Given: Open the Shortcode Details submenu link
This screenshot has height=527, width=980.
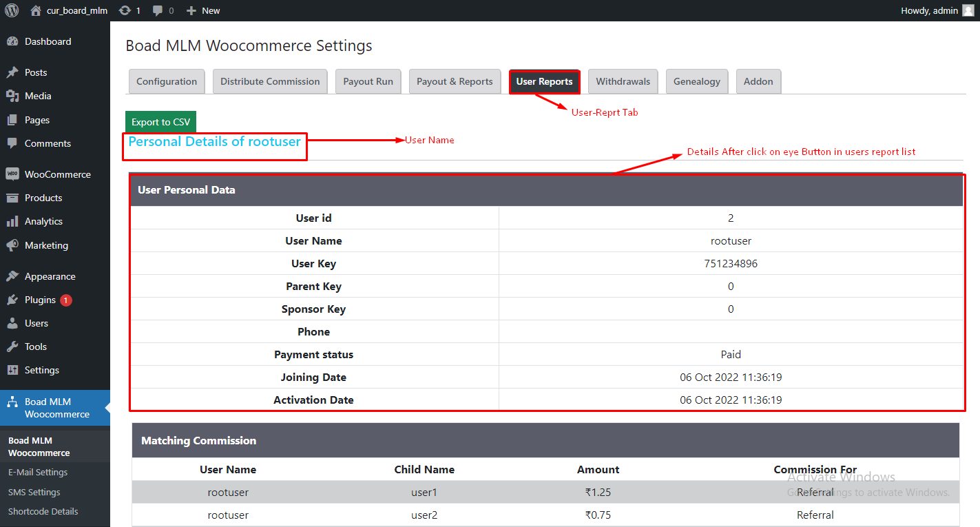Looking at the screenshot, I should [x=43, y=512].
